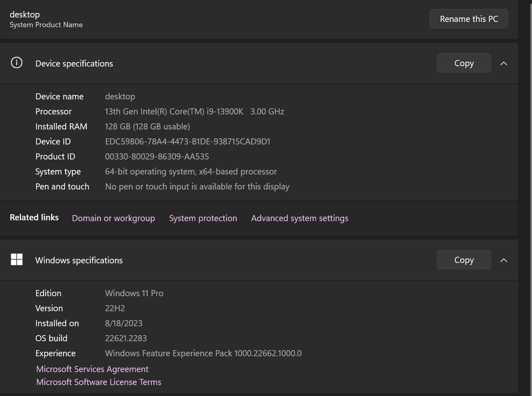The width and height of the screenshot is (532, 396).
Task: Click the Windows logo icon
Action: (x=17, y=259)
